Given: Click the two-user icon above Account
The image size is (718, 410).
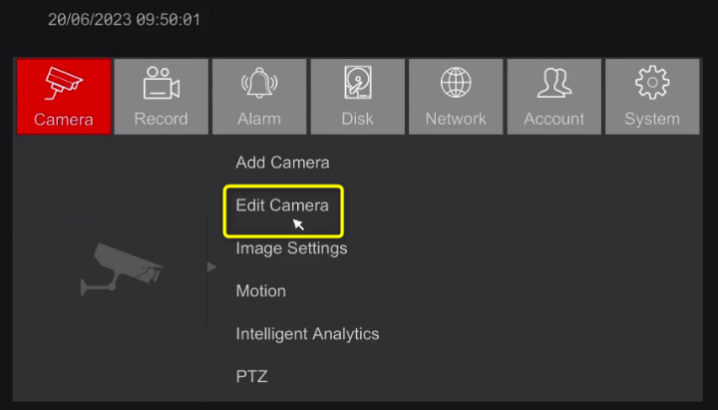Looking at the screenshot, I should (x=553, y=84).
